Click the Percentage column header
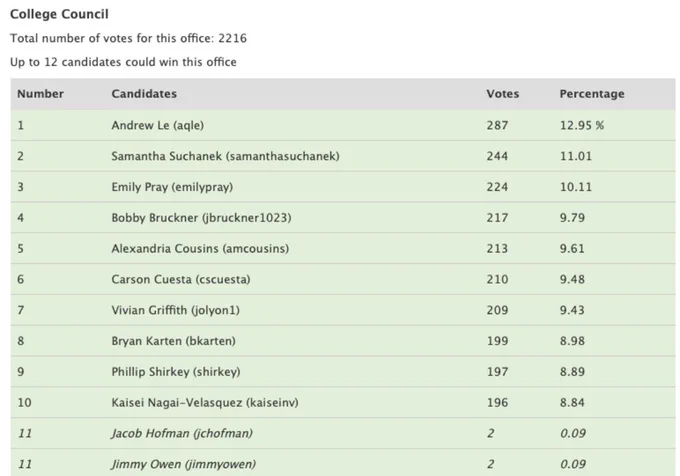 pos(592,94)
